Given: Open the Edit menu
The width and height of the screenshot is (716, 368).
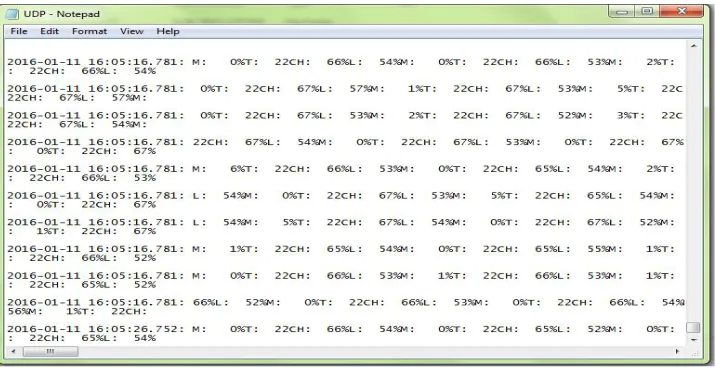Looking at the screenshot, I should click(x=49, y=32).
